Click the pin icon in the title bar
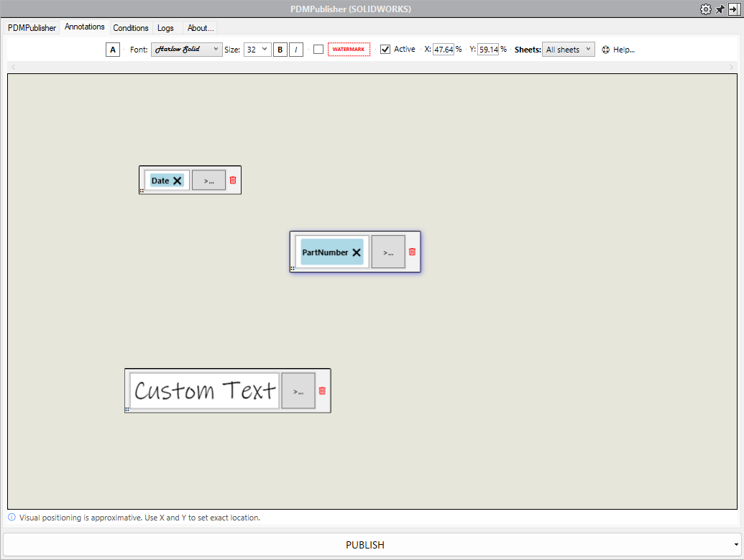 tap(720, 9)
